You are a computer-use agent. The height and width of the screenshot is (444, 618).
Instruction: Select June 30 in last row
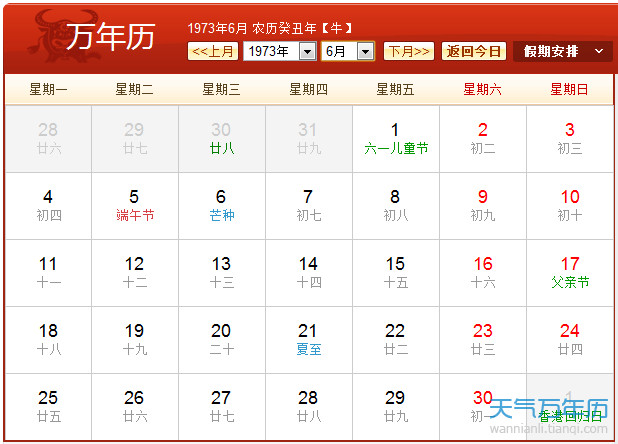point(483,407)
